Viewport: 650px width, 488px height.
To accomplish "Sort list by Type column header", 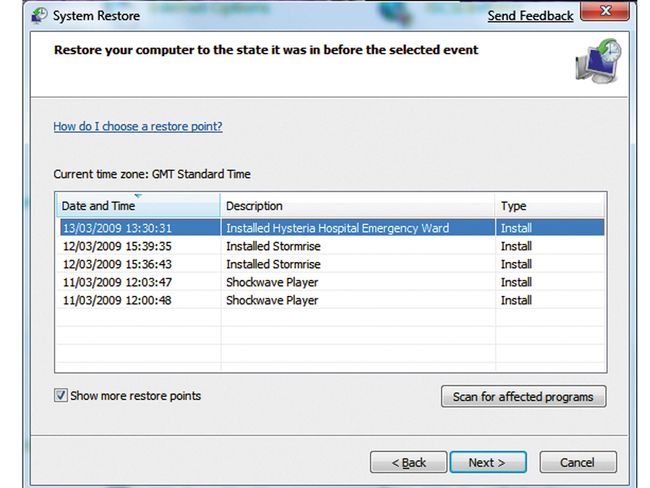I will (550, 206).
